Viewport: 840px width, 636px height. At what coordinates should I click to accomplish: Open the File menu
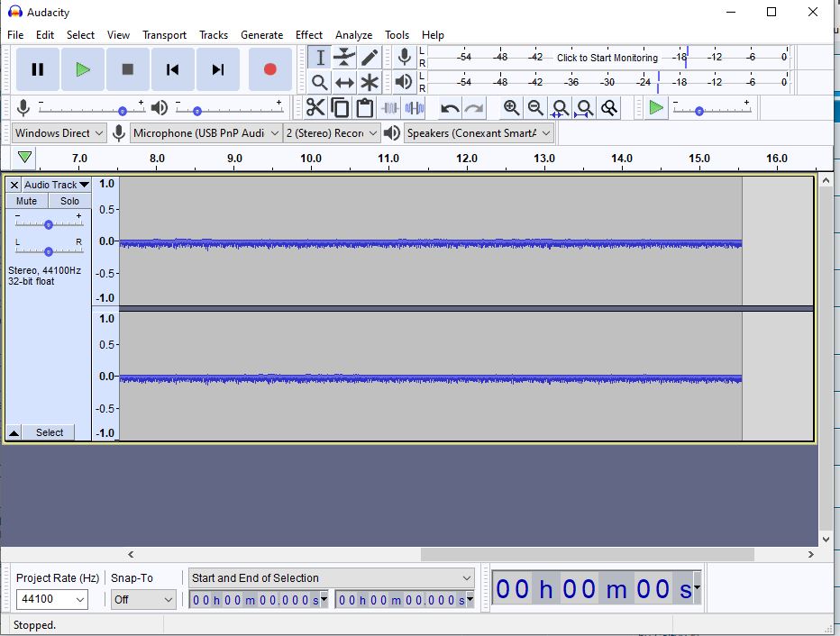(x=15, y=35)
